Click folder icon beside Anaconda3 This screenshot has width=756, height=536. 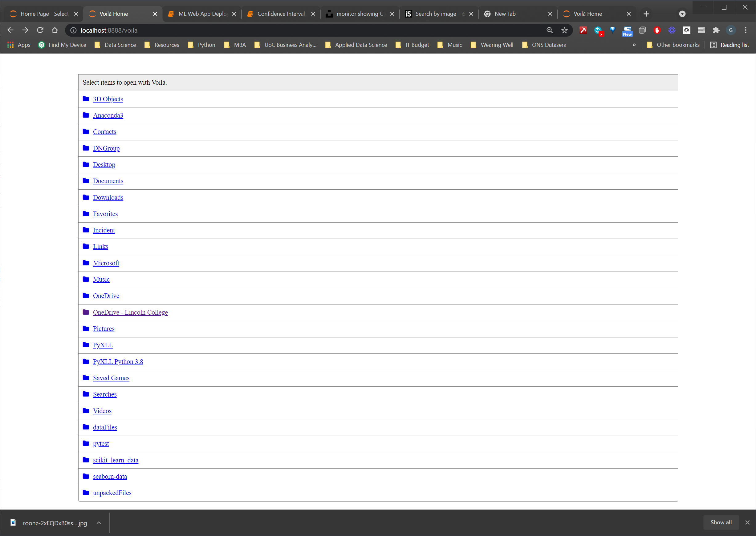(86, 115)
